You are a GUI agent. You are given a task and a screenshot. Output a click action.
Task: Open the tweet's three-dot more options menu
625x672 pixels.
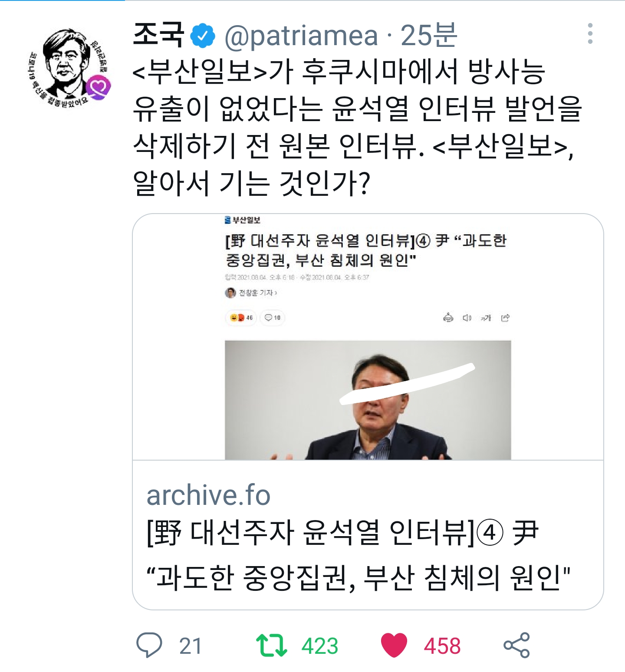[590, 34]
